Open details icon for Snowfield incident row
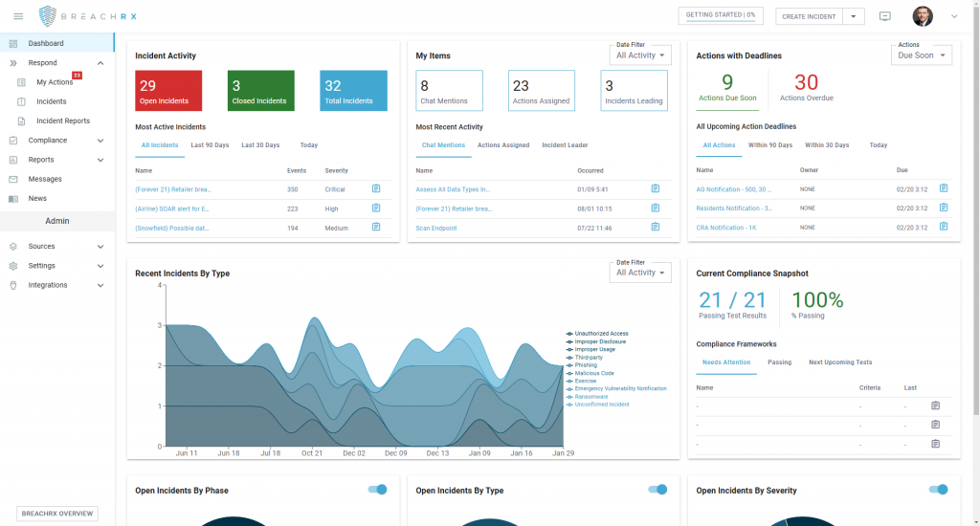 (376, 227)
